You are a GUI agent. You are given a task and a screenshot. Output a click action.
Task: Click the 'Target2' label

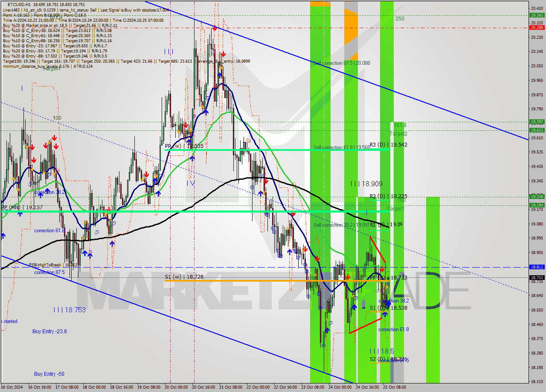pyautogui.click(x=398, y=134)
